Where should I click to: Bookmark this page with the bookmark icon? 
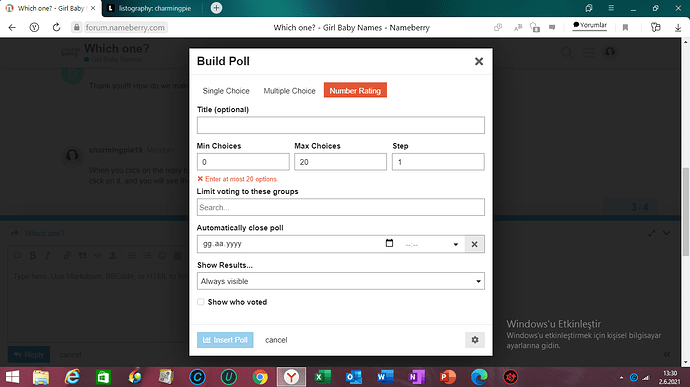[625, 27]
